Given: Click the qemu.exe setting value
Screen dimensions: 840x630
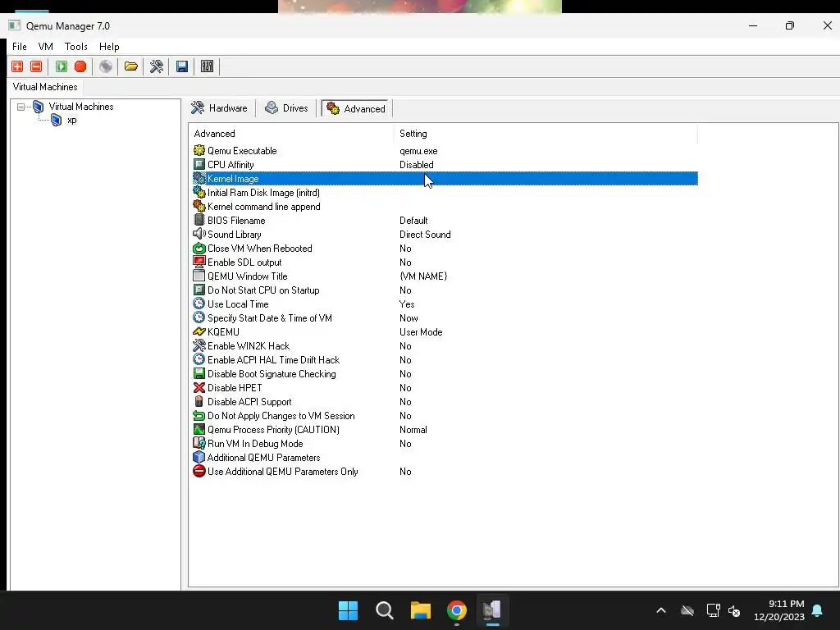Looking at the screenshot, I should tap(418, 151).
